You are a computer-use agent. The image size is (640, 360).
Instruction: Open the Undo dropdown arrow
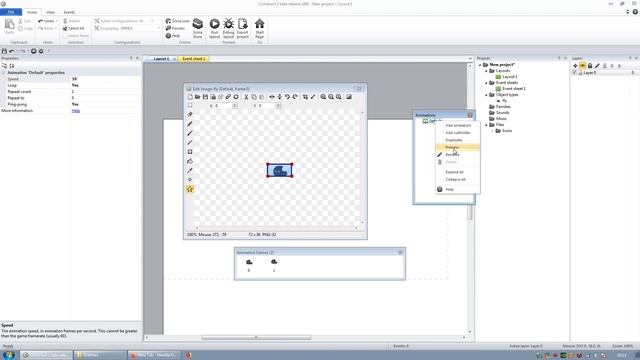click(56, 21)
